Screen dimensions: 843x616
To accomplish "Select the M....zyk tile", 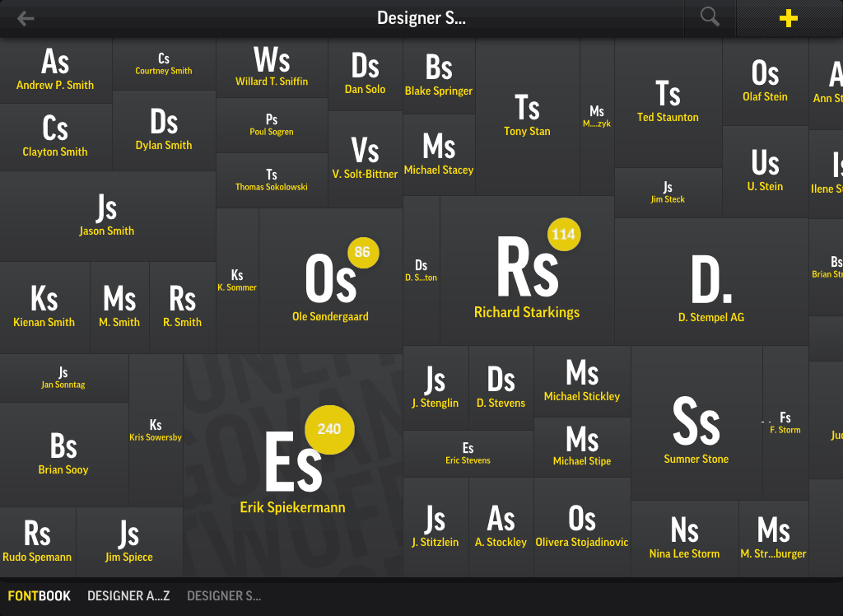I will [x=597, y=117].
